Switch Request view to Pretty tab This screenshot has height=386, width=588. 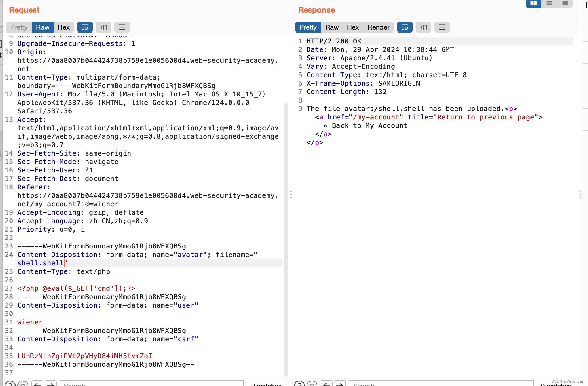click(x=19, y=27)
